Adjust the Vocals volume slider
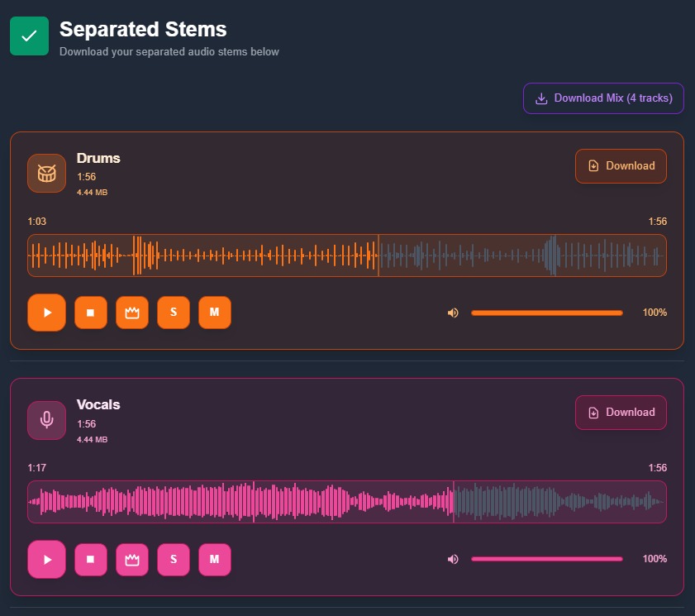This screenshot has width=695, height=616. 545,559
